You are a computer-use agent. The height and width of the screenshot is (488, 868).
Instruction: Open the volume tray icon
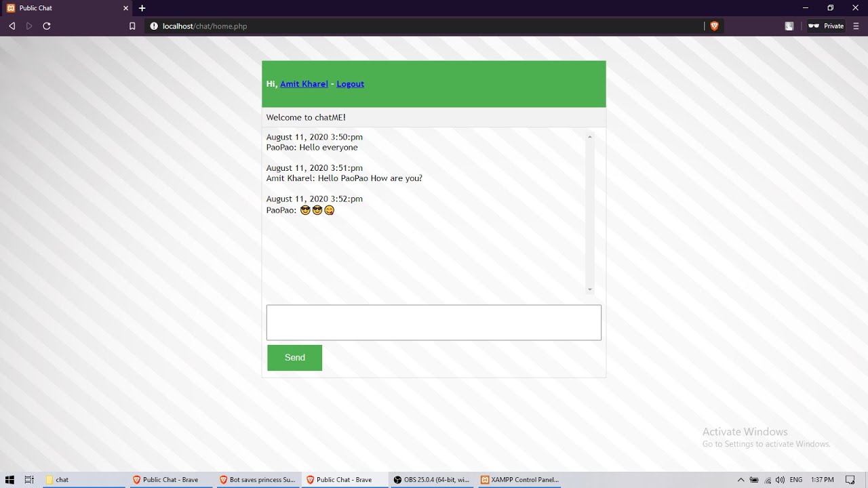tap(780, 480)
